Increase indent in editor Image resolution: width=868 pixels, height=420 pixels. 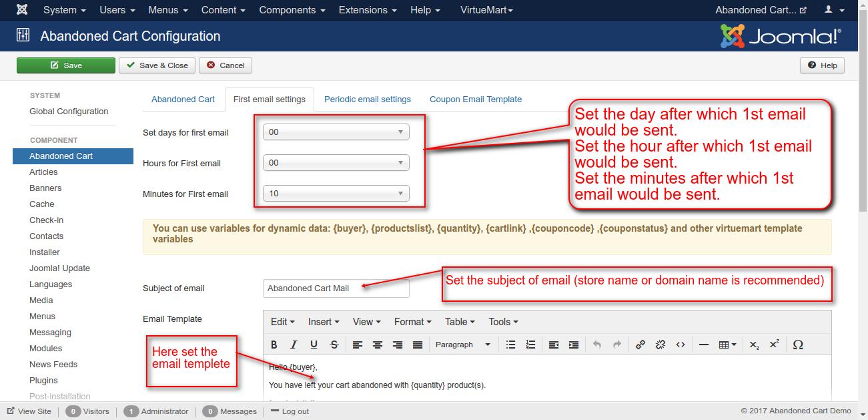tap(574, 345)
